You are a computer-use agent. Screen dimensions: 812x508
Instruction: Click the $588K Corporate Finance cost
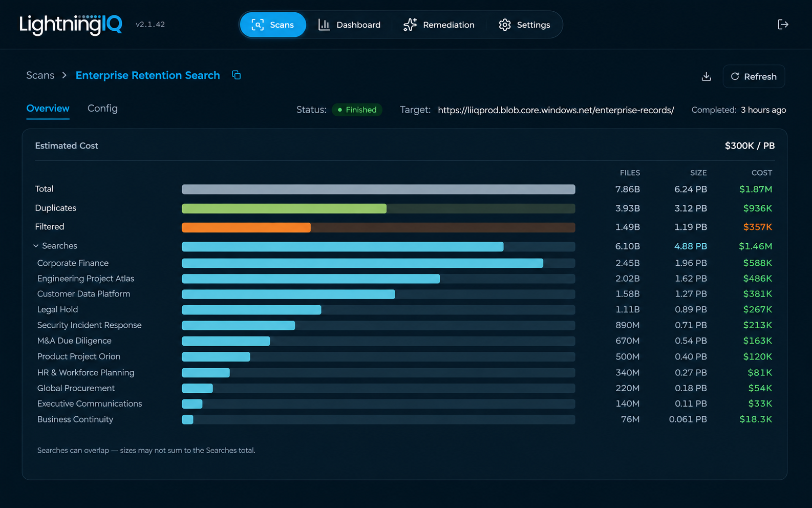click(758, 263)
